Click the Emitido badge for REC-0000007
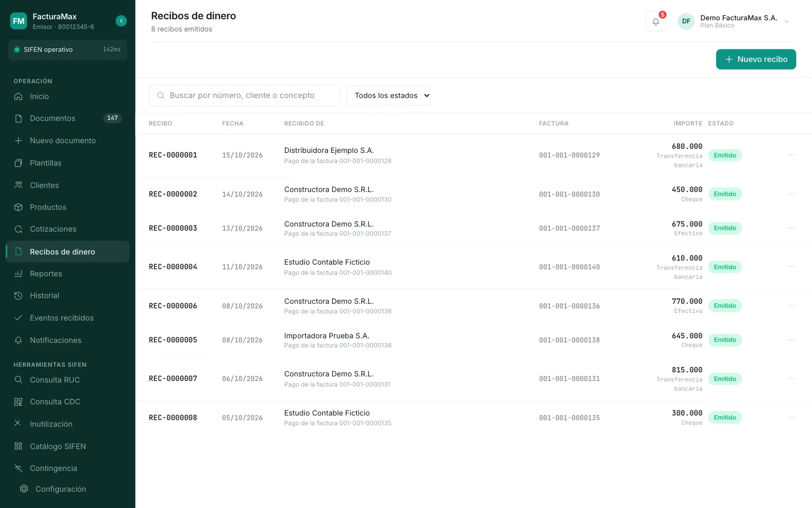Screen dimensions: 812x508 [725, 379]
